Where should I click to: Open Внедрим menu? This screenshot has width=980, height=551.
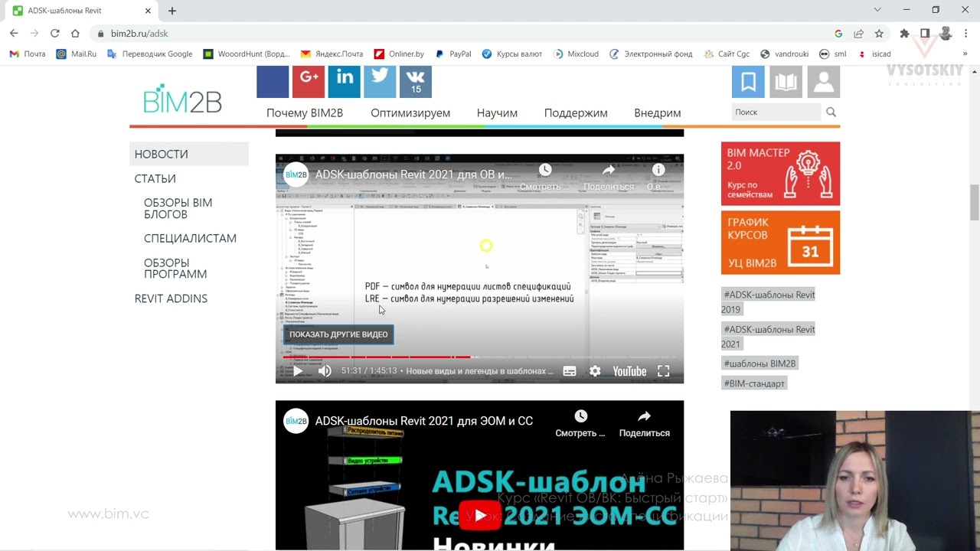[658, 112]
